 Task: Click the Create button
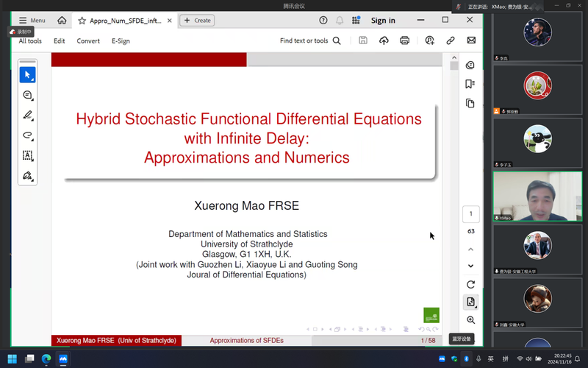point(198,21)
